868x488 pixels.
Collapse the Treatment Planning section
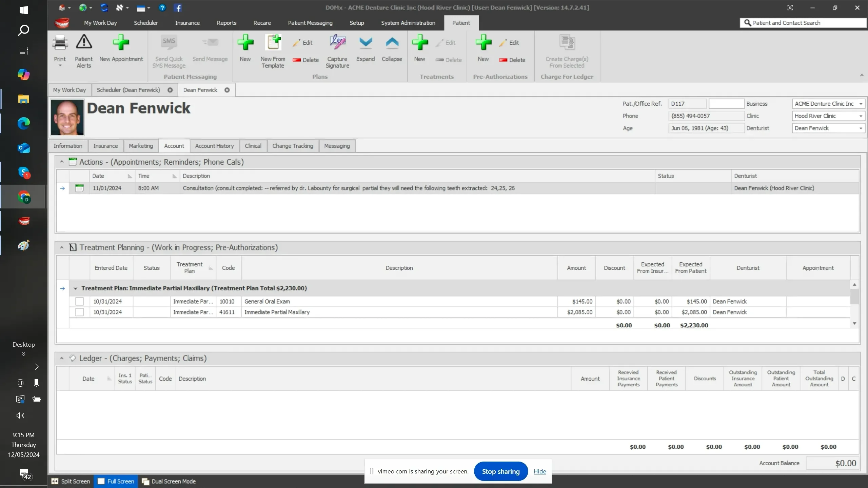62,247
